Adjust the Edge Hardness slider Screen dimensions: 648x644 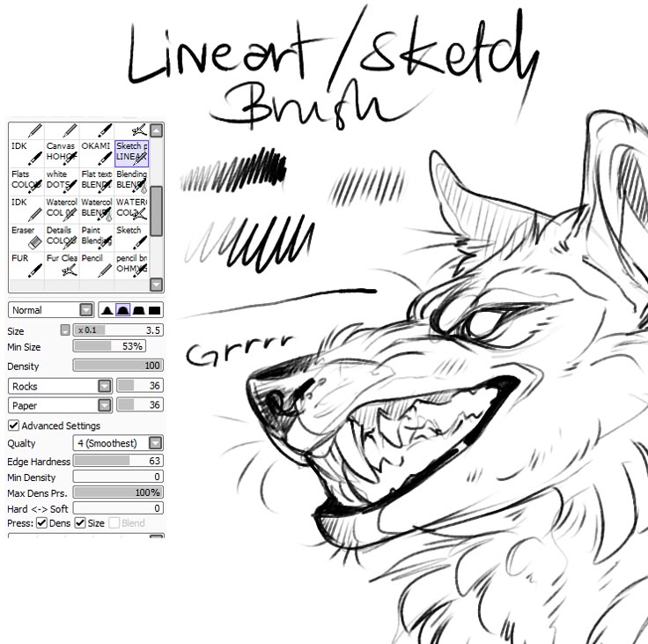point(118,461)
